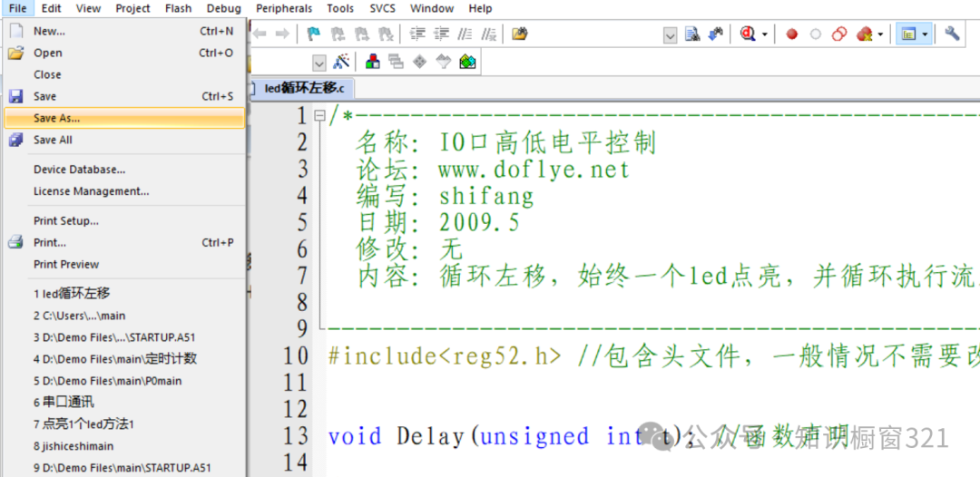This screenshot has width=980, height=477.
Task: Open the Tools menu
Action: pyautogui.click(x=340, y=9)
